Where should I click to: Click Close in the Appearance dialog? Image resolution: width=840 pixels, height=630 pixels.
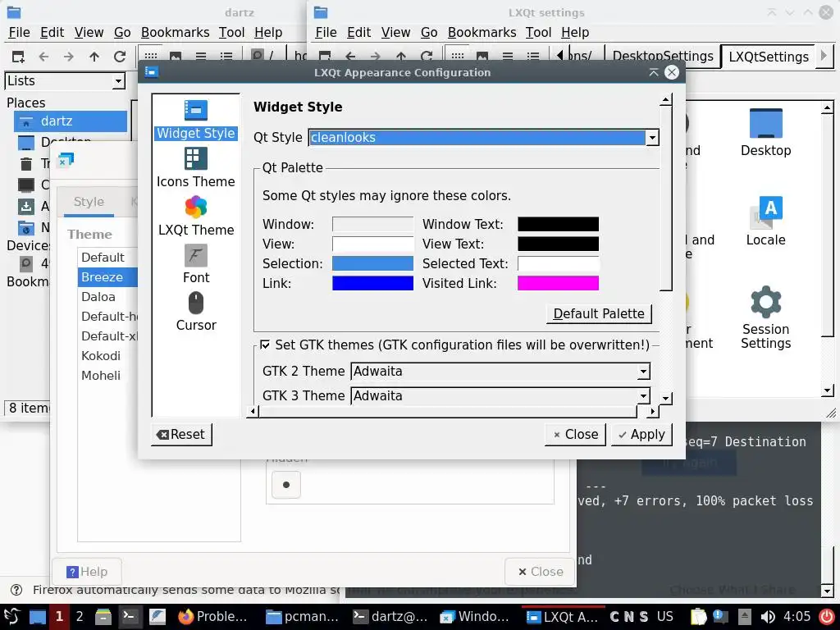click(x=575, y=435)
